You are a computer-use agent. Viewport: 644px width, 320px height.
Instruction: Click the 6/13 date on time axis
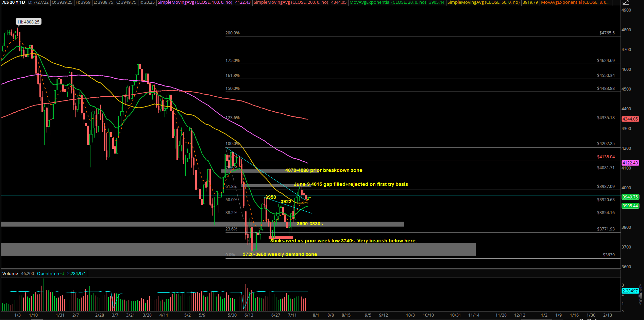tap(249, 315)
